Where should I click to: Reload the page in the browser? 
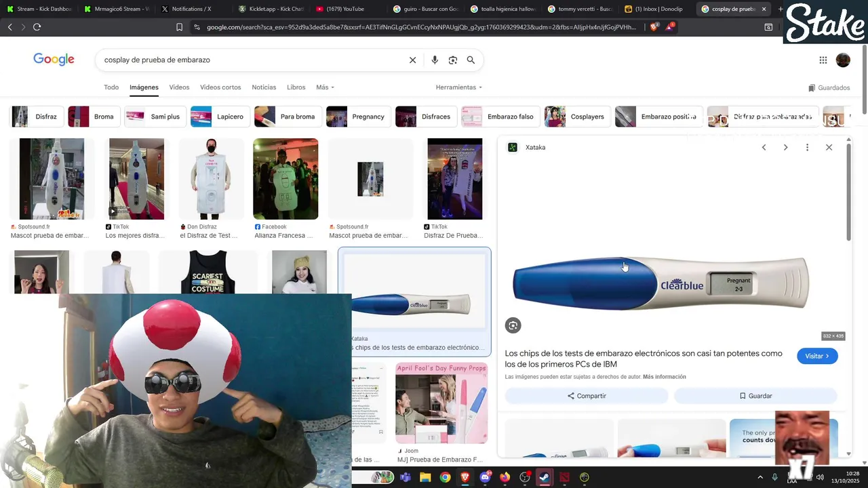(37, 27)
